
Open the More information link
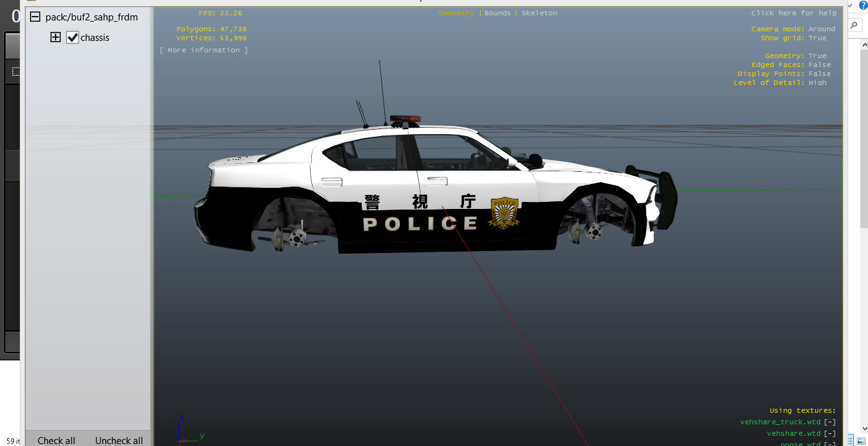click(204, 50)
